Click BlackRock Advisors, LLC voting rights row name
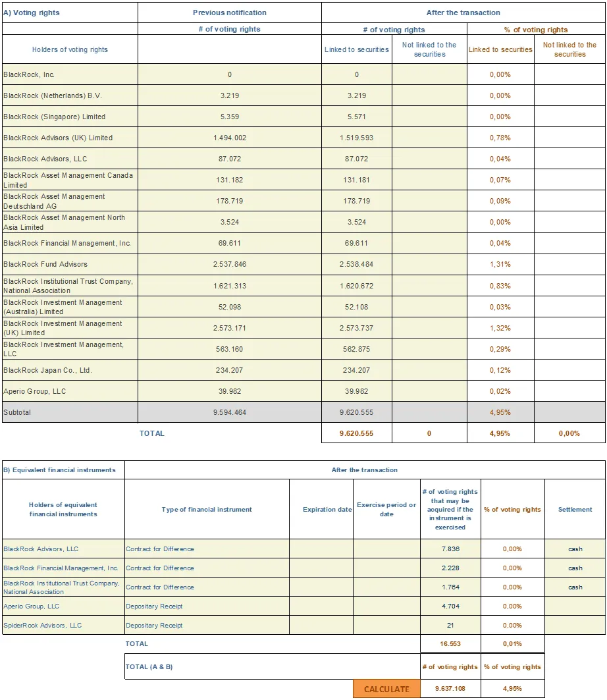 tap(70, 159)
